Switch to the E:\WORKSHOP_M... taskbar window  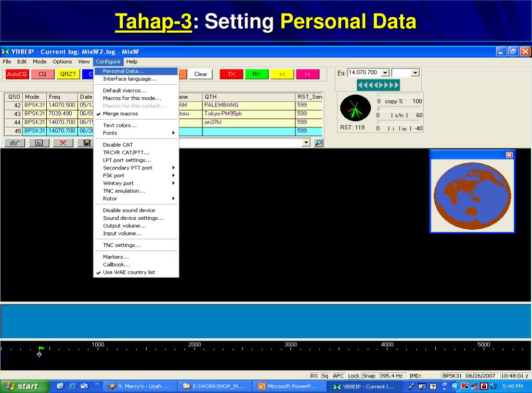pyautogui.click(x=215, y=386)
